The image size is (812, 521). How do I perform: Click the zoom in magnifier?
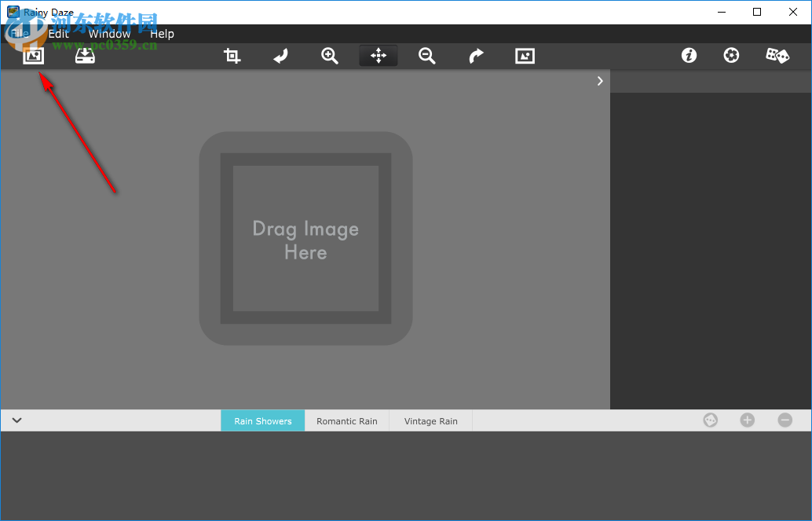[330, 56]
